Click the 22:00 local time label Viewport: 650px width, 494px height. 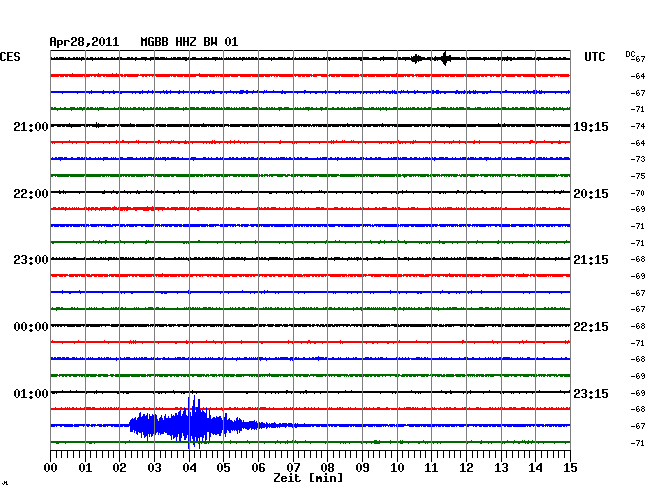[31, 194]
